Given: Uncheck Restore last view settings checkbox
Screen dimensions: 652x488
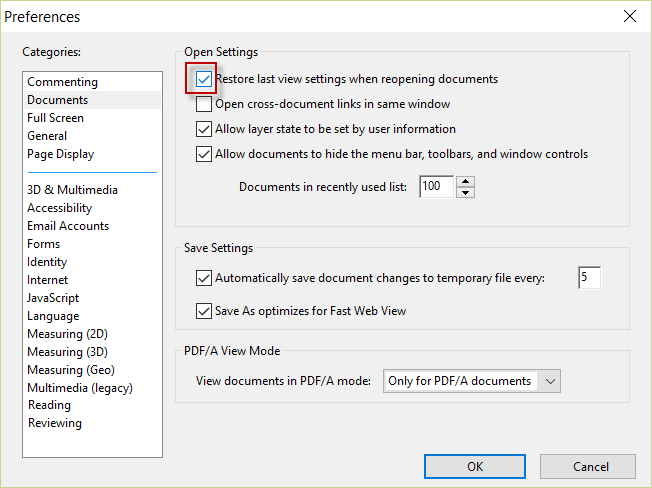Looking at the screenshot, I should 204,79.
